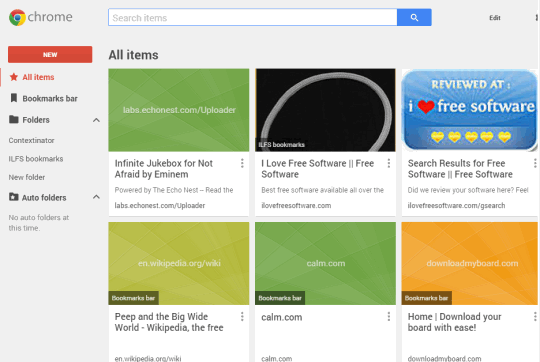Select New folder in sidebar
The width and height of the screenshot is (540, 362).
[x=27, y=177]
